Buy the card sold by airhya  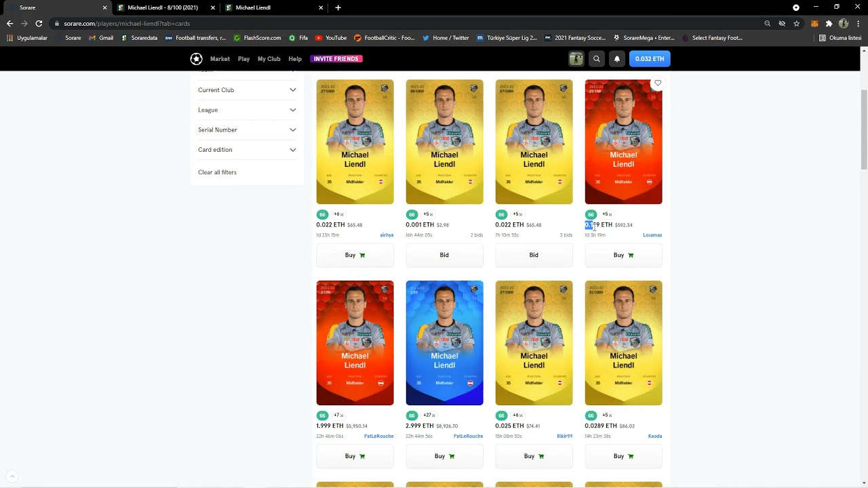[x=355, y=255]
